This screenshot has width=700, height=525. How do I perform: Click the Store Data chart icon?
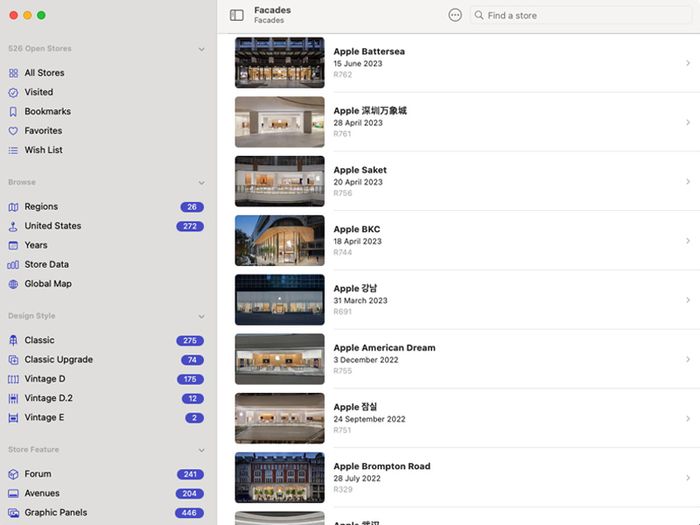13,265
